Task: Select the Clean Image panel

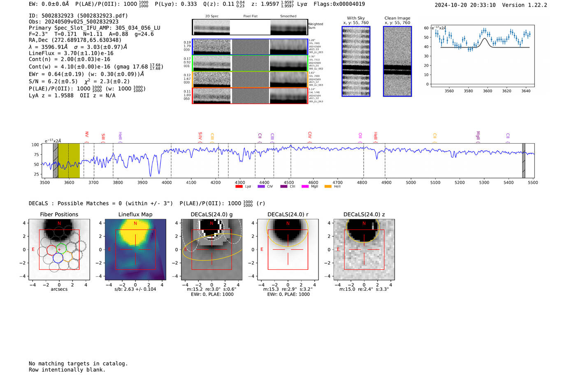Action: coord(397,61)
